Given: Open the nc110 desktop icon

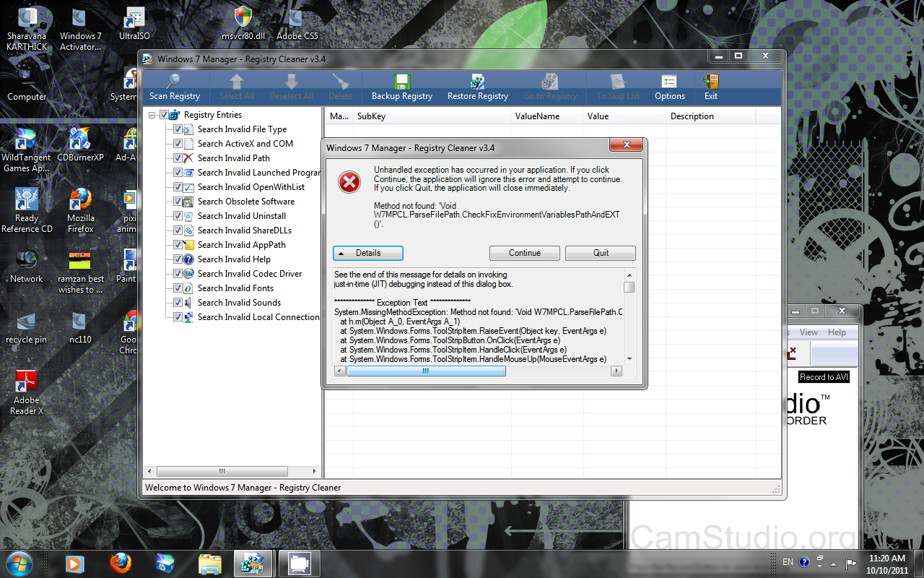Looking at the screenshot, I should tap(80, 327).
